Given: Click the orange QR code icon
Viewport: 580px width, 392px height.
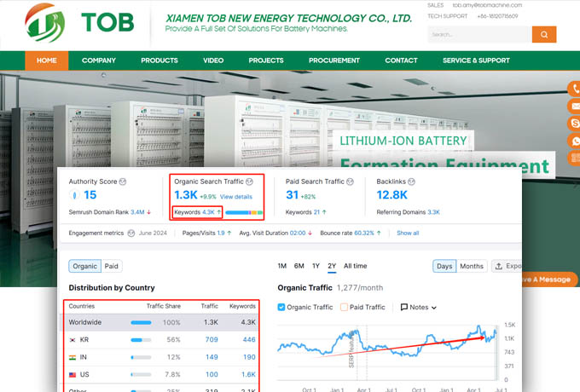Looking at the screenshot, I should [574, 158].
